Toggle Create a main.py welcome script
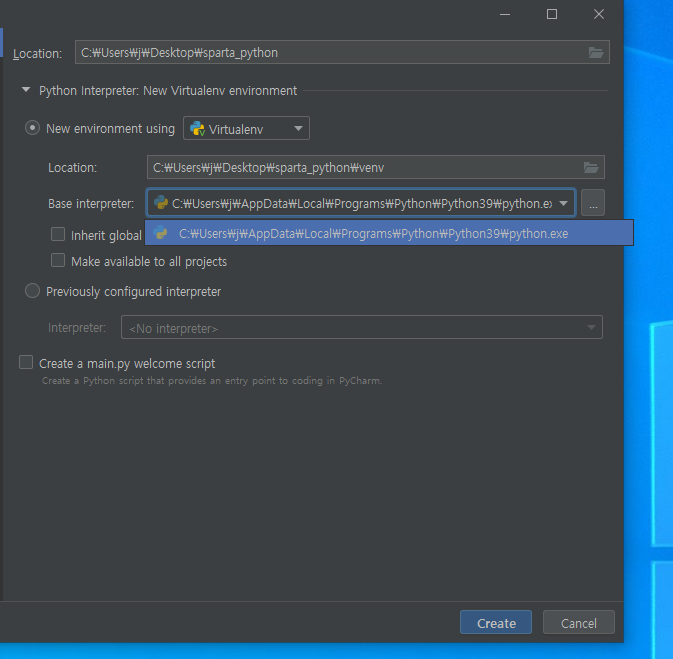The height and width of the screenshot is (659, 673). coord(26,362)
